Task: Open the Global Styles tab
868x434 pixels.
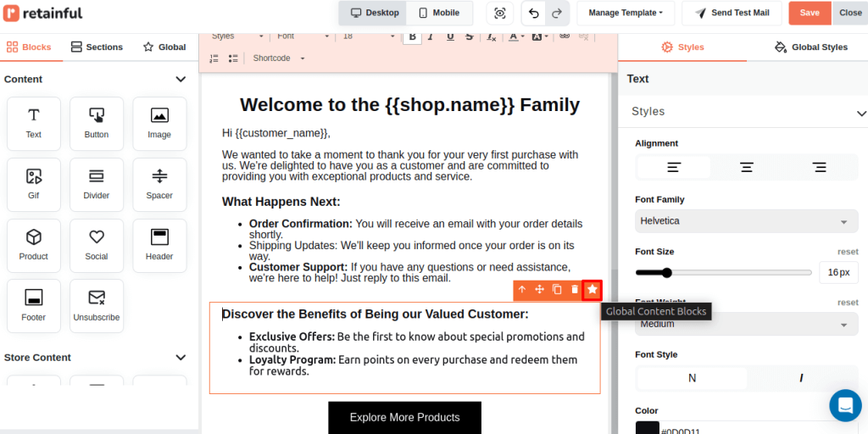Action: [811, 47]
